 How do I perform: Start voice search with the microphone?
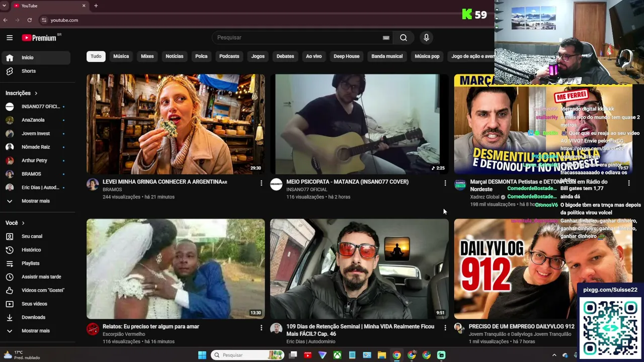coord(426,38)
